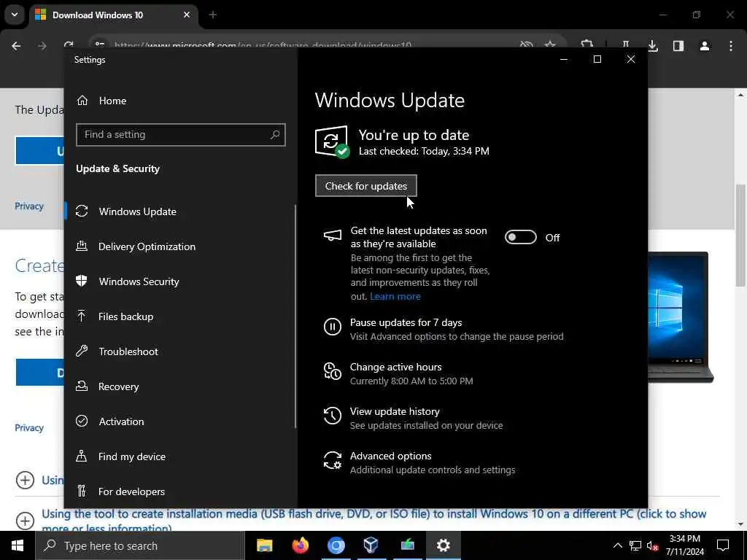Click in the Find a setting field
This screenshot has width=747, height=560.
tap(181, 135)
